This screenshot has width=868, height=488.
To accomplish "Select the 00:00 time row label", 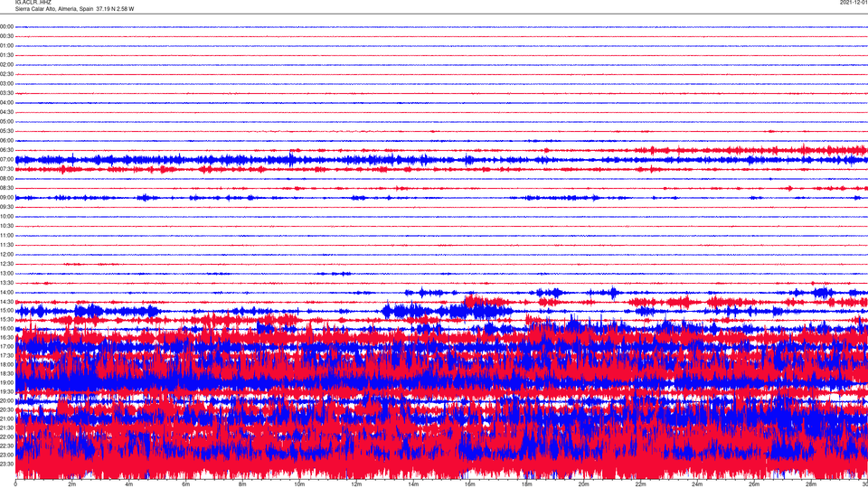I will pyautogui.click(x=7, y=27).
